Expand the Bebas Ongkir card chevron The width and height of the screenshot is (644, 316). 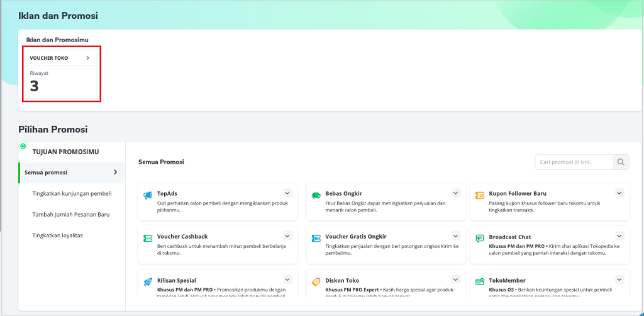[456, 193]
